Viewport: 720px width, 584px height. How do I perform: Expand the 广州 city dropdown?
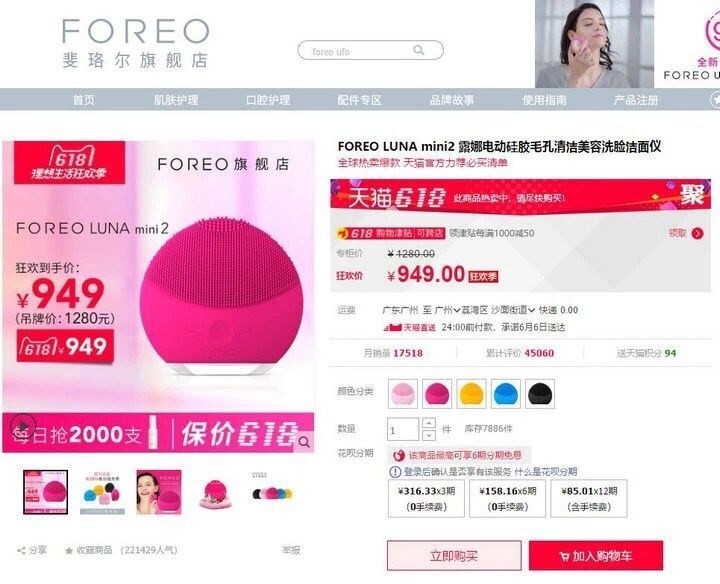[448, 310]
